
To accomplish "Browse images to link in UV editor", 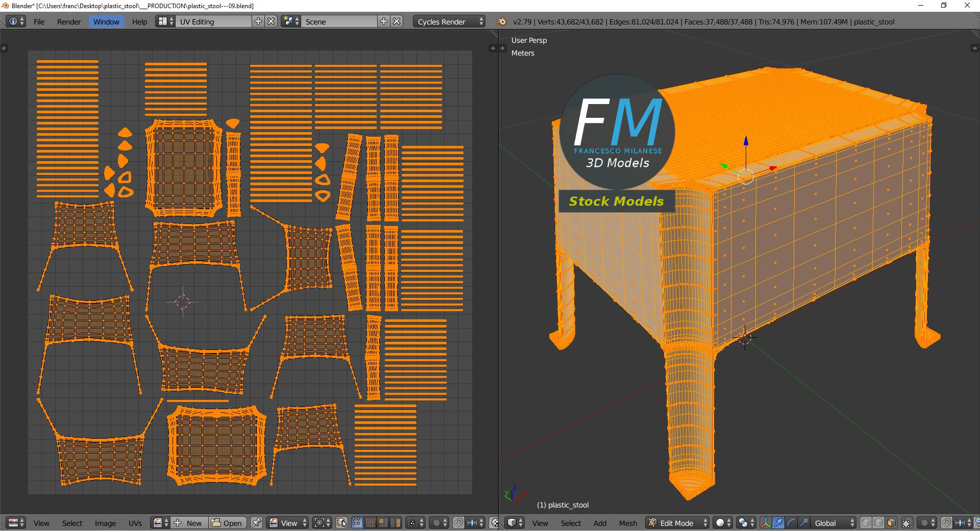I will click(161, 523).
